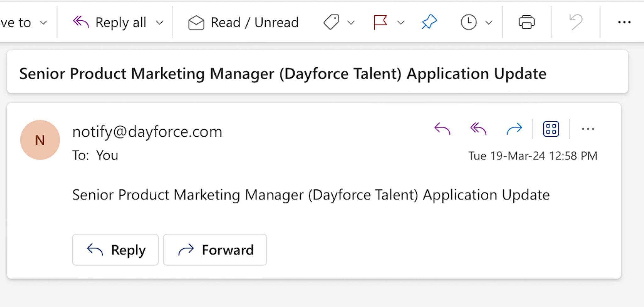Click the Categorize tag icon

click(331, 22)
